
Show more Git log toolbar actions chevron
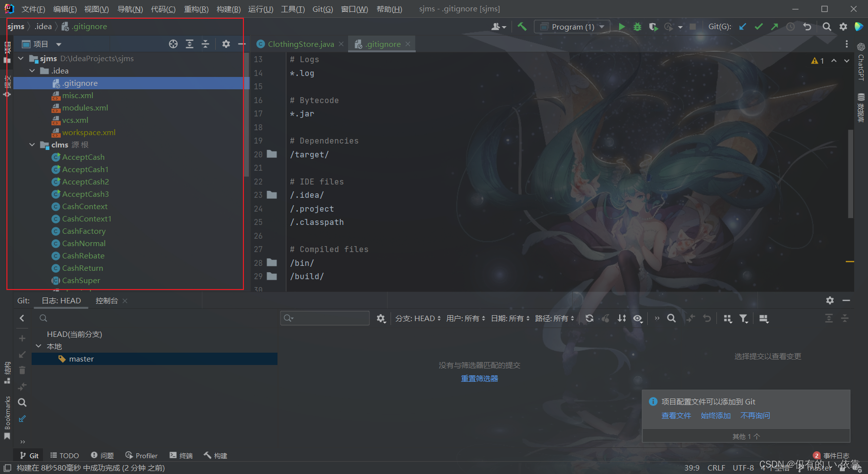coord(657,319)
